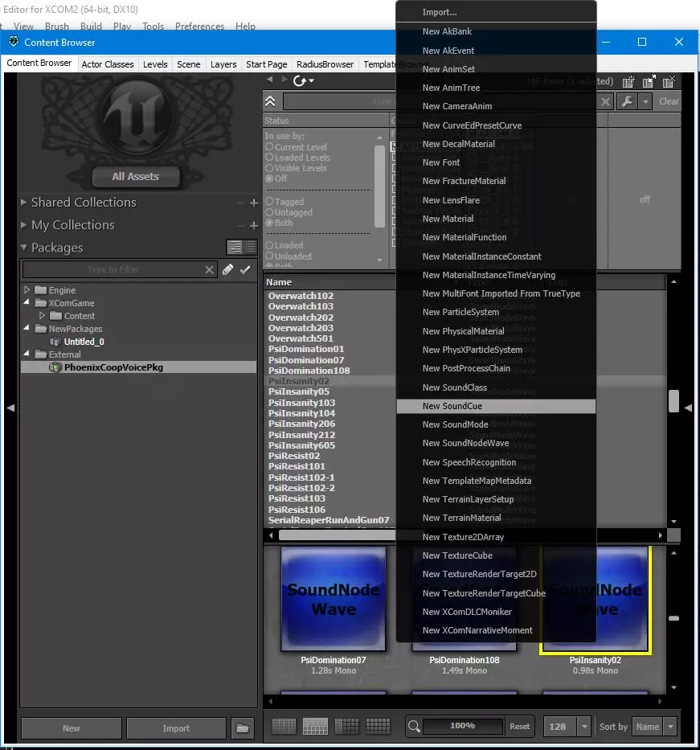Click the Import button at bottom
Screen dimensions: 700x750
[x=176, y=728]
